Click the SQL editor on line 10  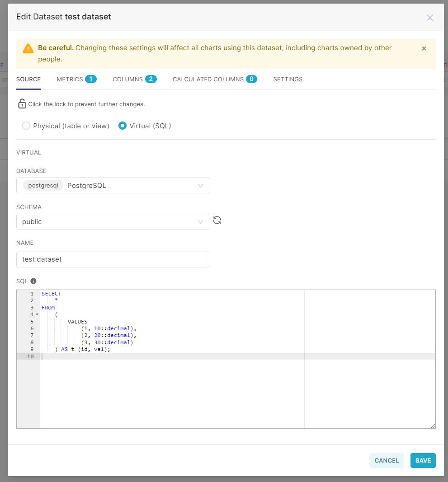click(237, 356)
